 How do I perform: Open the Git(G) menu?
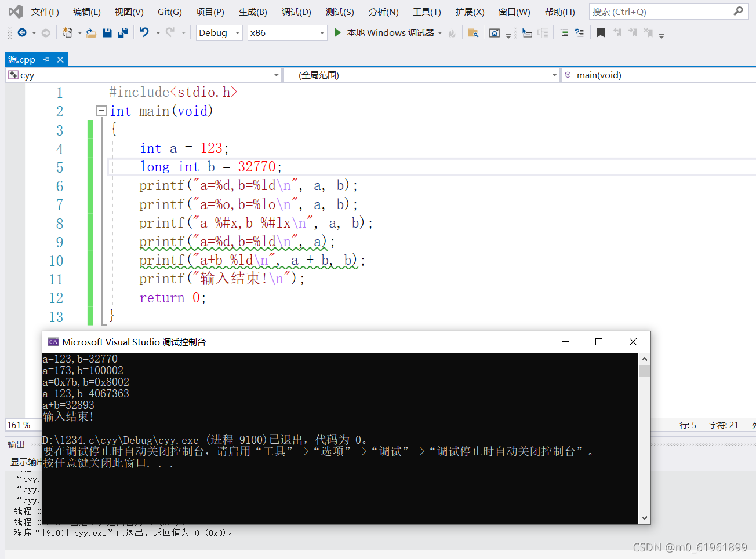pyautogui.click(x=169, y=12)
